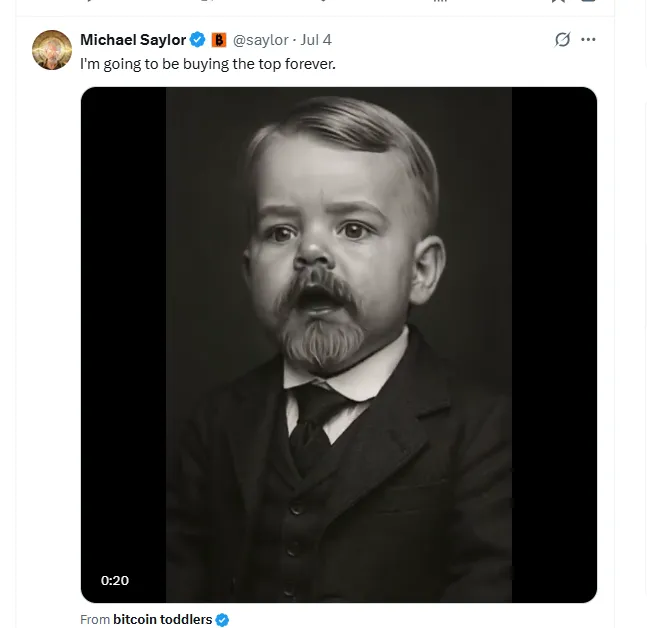This screenshot has width=647, height=628.
Task: Play the video by clicking the toddler's face
Action: tap(330, 240)
